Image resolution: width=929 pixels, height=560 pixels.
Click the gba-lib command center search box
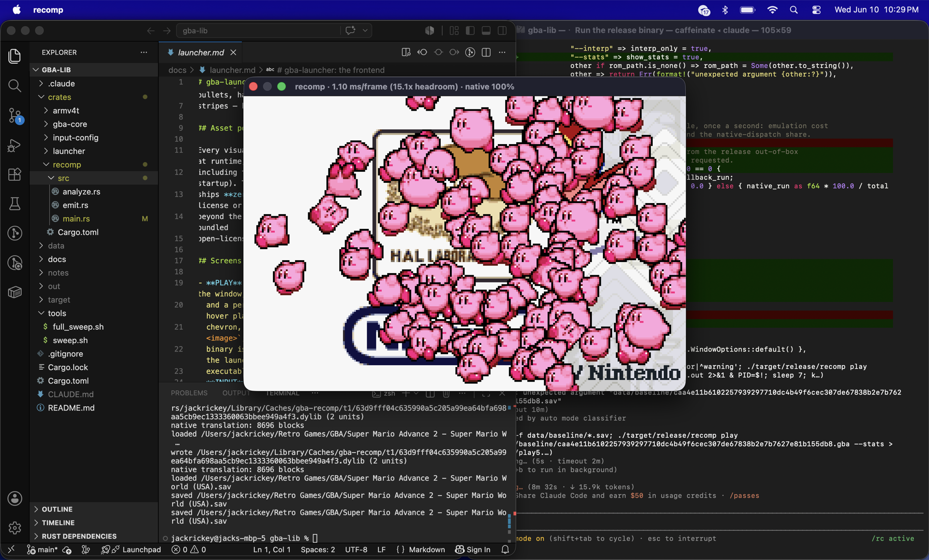tap(259, 30)
